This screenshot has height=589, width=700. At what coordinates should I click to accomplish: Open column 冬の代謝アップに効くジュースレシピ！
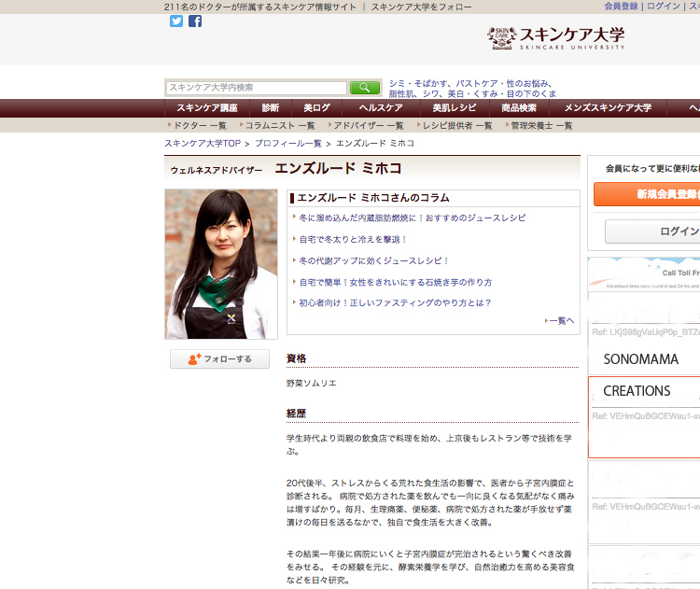[373, 260]
